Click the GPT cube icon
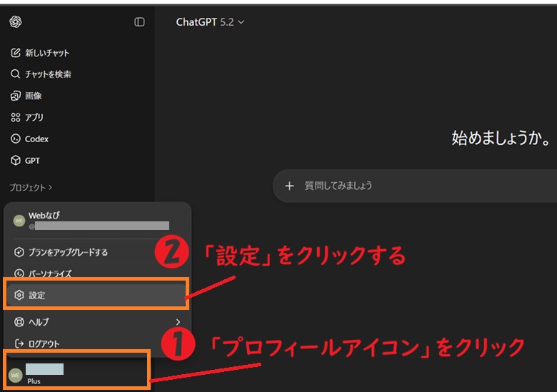The height and width of the screenshot is (392, 557). 15,161
